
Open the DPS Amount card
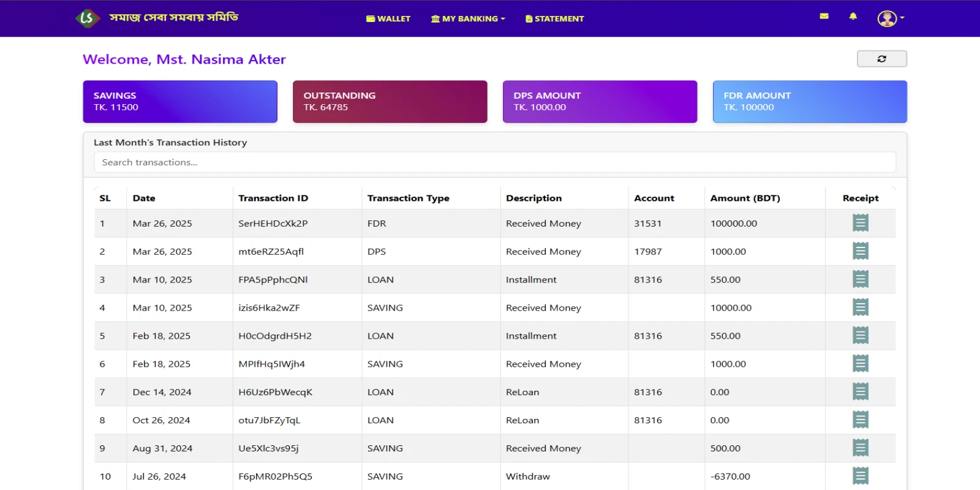click(600, 102)
